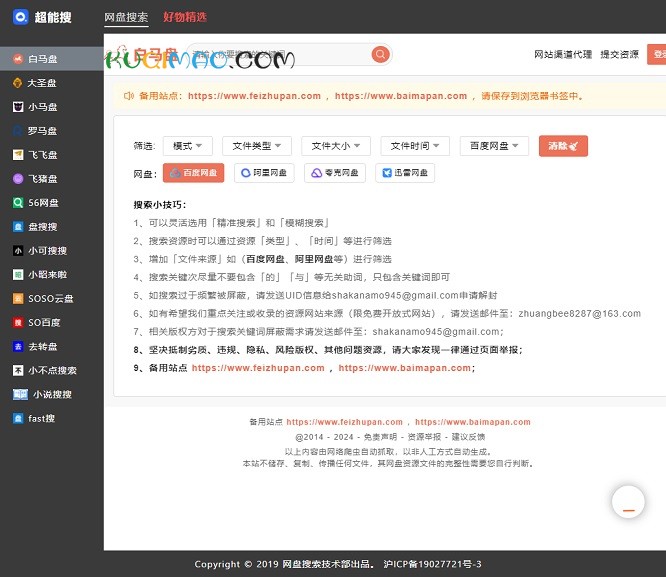Open the 小可搜搜 sidebar icon
Viewport: 666px width, 577px height.
[18, 251]
